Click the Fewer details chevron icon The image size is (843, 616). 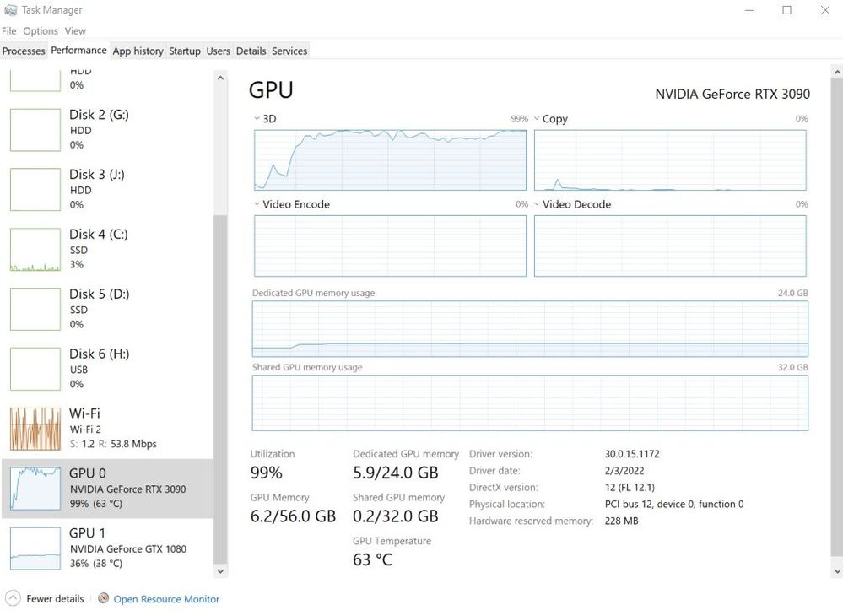pos(13,598)
